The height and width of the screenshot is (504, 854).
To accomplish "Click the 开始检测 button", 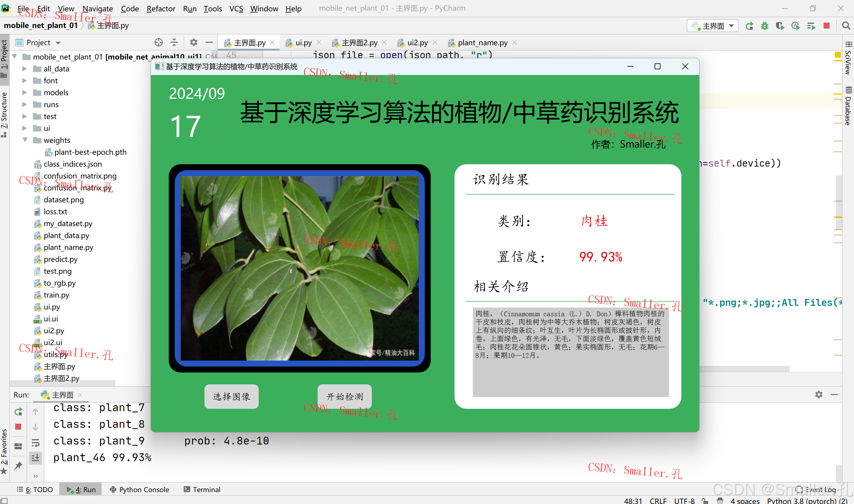I will coord(344,396).
